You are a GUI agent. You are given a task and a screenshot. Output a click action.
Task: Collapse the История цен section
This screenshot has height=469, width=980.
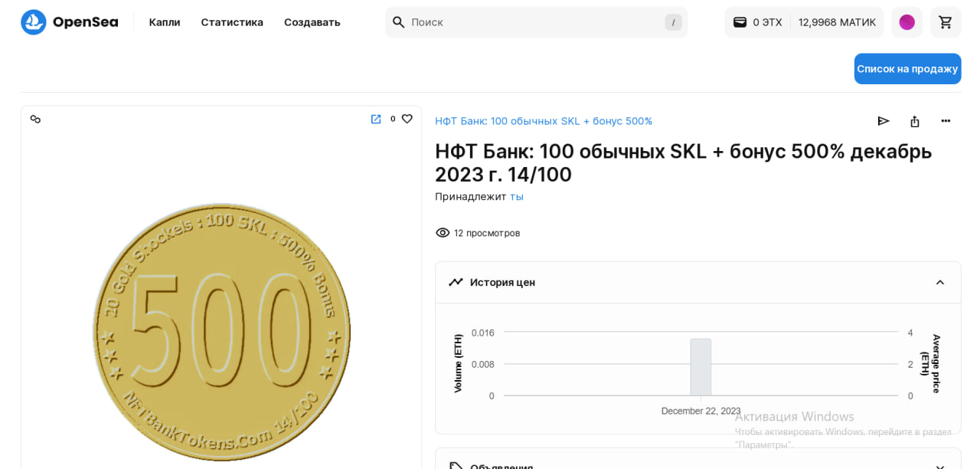(940, 282)
